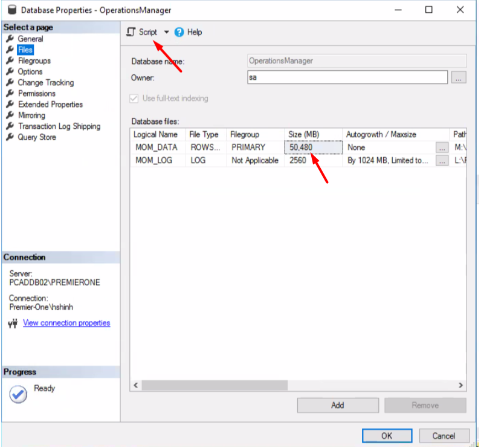This screenshot has width=481, height=448.
Task: Open the Extended Properties page
Action: (x=50, y=105)
